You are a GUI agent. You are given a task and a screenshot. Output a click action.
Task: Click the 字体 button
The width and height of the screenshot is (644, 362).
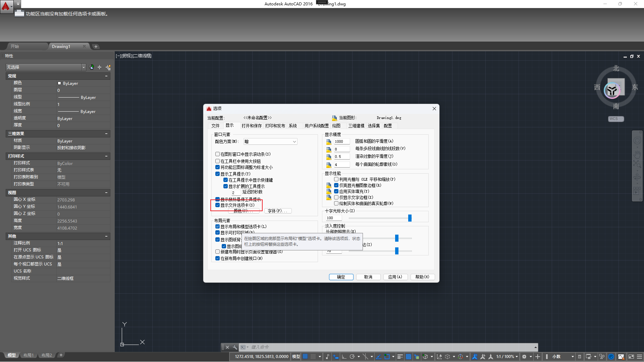point(278,211)
